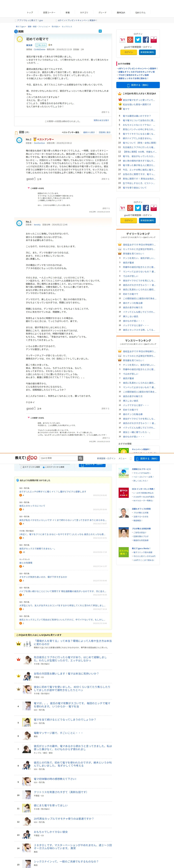Viewport: 174px width, 868px height.
Task: Click dポイントプレゼントキャンペーン実施中 banner link at top
Action: pos(77,20)
